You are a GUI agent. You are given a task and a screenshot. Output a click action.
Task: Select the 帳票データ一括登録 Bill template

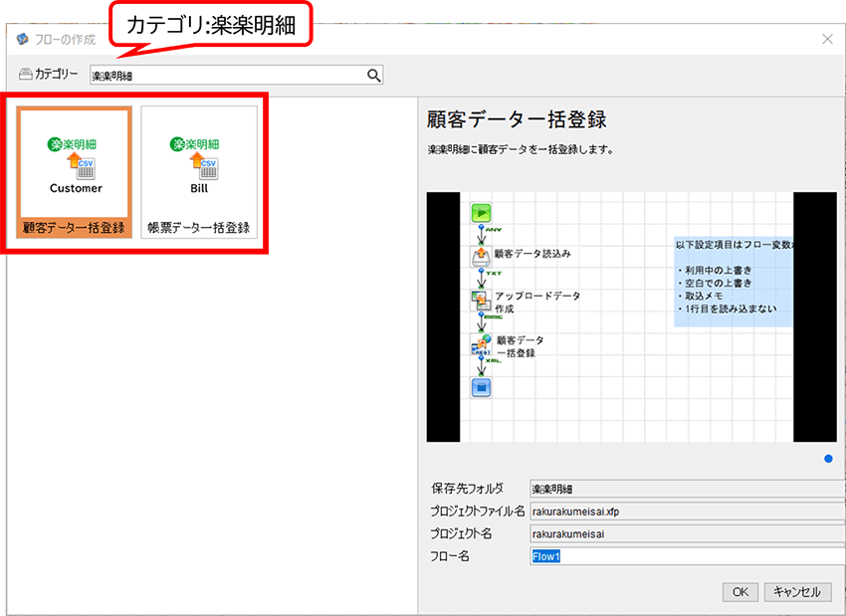pyautogui.click(x=198, y=172)
